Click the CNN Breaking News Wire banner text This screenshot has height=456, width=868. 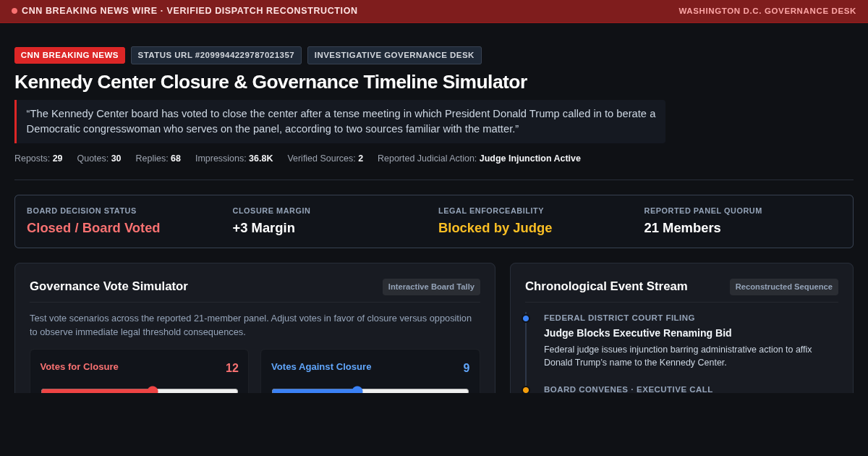[190, 11]
